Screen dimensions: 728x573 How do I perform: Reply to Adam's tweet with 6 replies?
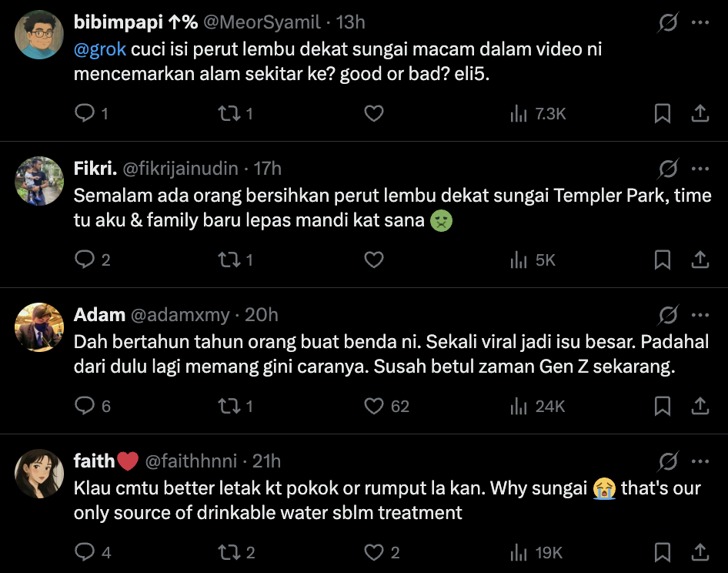(84, 407)
